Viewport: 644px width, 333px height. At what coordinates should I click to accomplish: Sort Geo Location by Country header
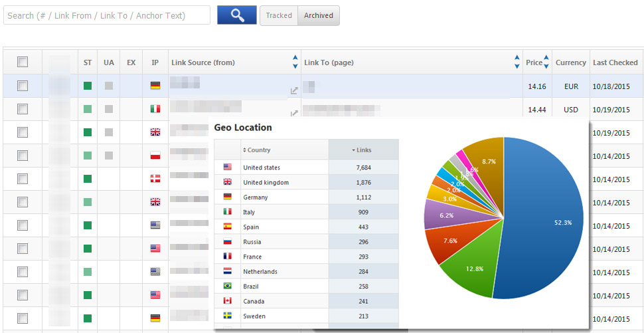pyautogui.click(x=257, y=150)
